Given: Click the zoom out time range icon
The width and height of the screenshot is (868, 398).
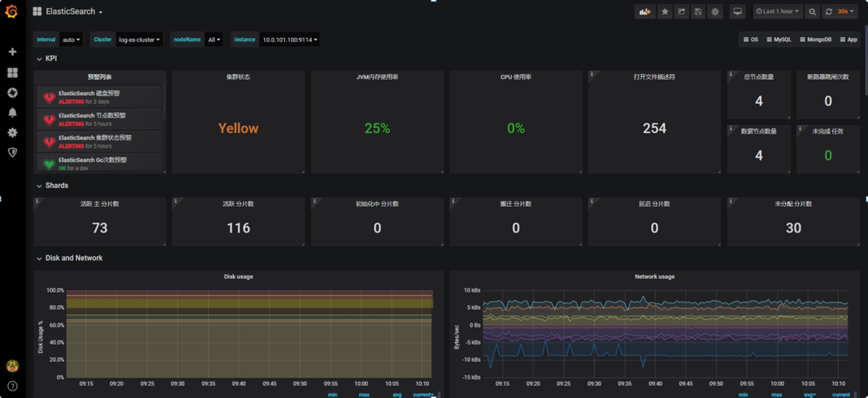Looking at the screenshot, I should [812, 11].
